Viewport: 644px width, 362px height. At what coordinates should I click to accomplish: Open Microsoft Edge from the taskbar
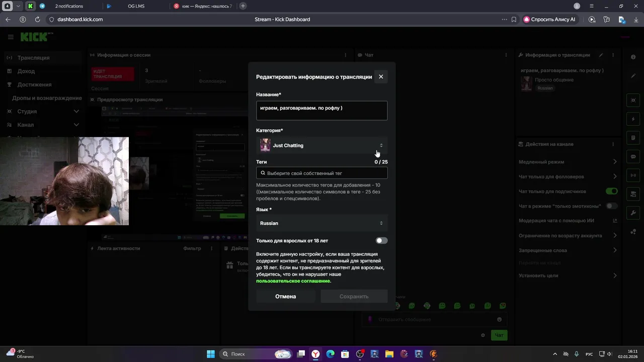click(x=330, y=354)
